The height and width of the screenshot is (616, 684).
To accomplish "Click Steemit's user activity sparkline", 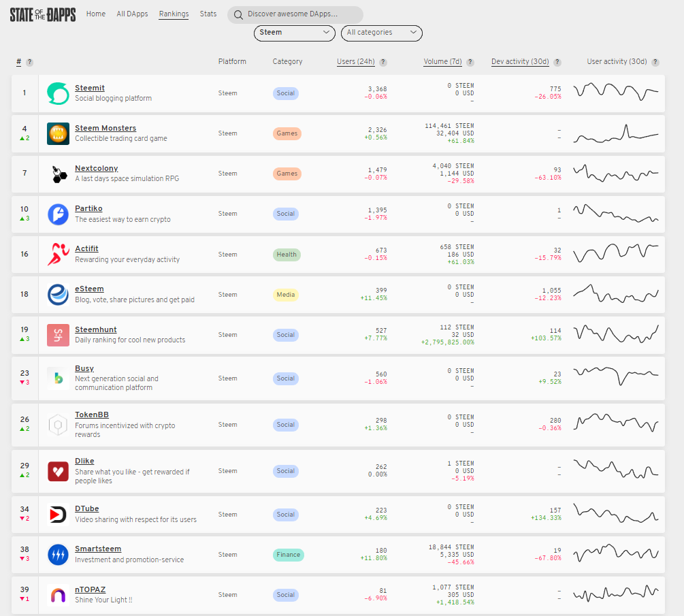I will (615, 92).
